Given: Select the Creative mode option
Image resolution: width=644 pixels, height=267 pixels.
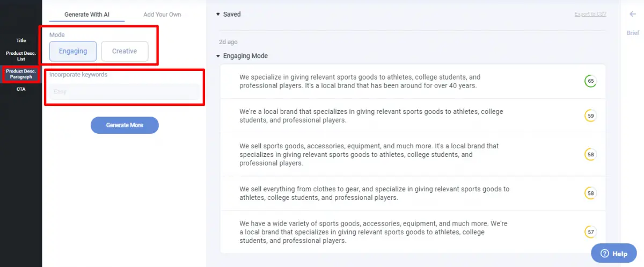Looking at the screenshot, I should (x=125, y=51).
